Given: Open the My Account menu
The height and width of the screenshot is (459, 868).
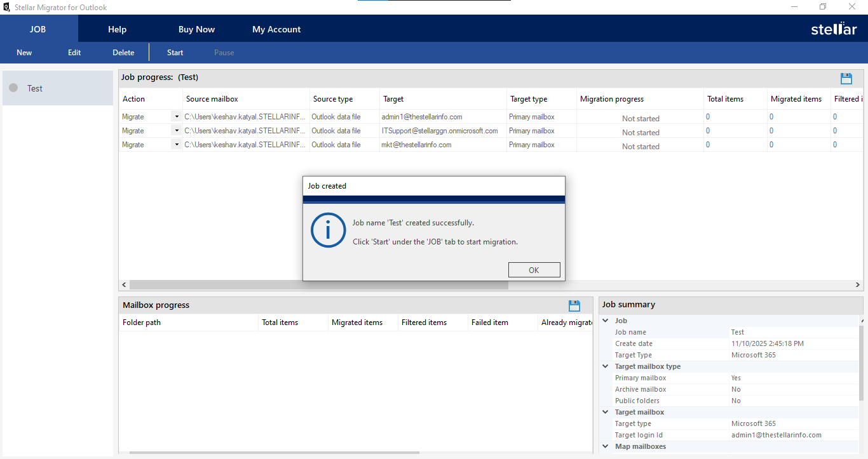Looking at the screenshot, I should coord(276,29).
